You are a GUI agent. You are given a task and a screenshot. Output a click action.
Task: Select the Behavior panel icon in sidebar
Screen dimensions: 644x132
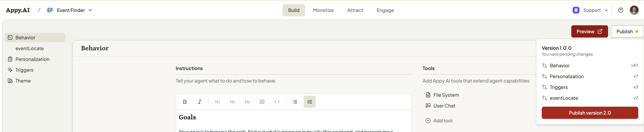tap(10, 37)
